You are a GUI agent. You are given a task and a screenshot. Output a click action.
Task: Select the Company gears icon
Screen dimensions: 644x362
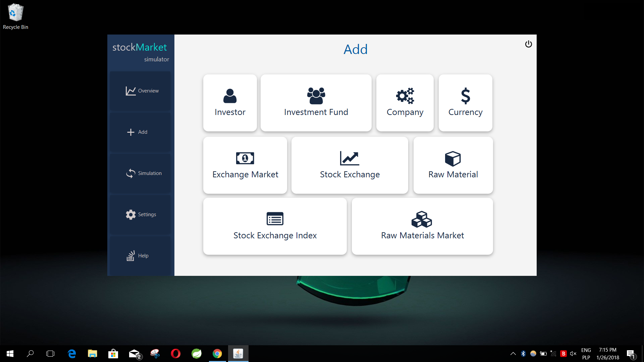click(405, 96)
